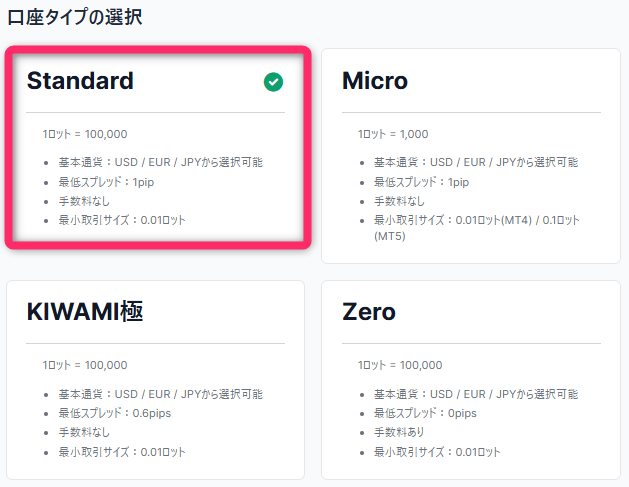The height and width of the screenshot is (487, 629).
Task: Click the Zero heading text
Action: pos(369,312)
